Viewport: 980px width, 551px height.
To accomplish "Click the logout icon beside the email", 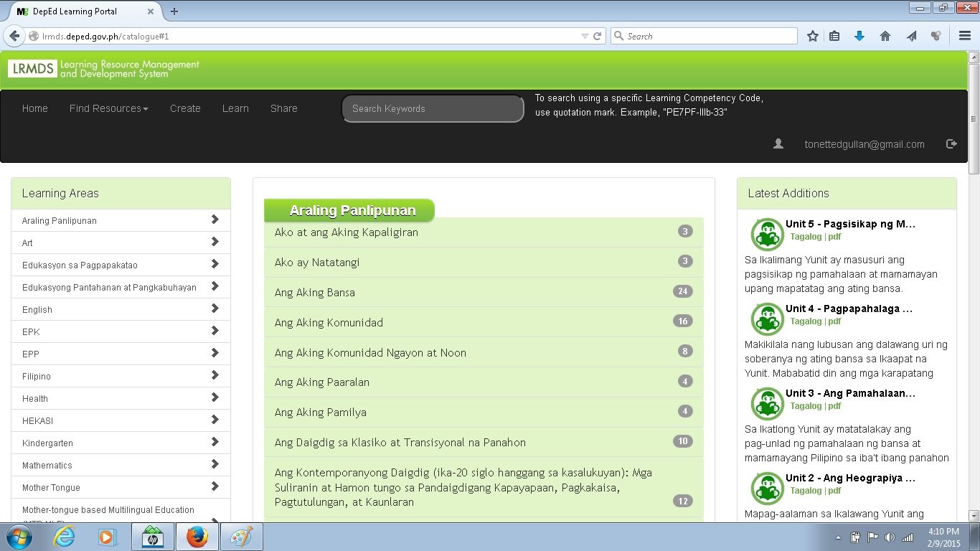I will 951,143.
